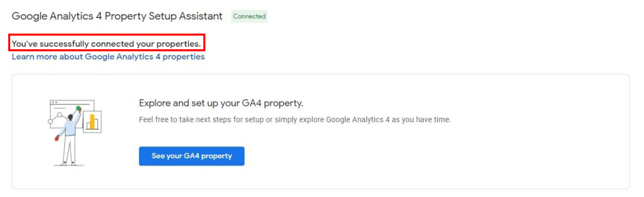Screen dimensions: 644x197
Task: Click the red object in the figure's lowered hand
Action: point(57,138)
